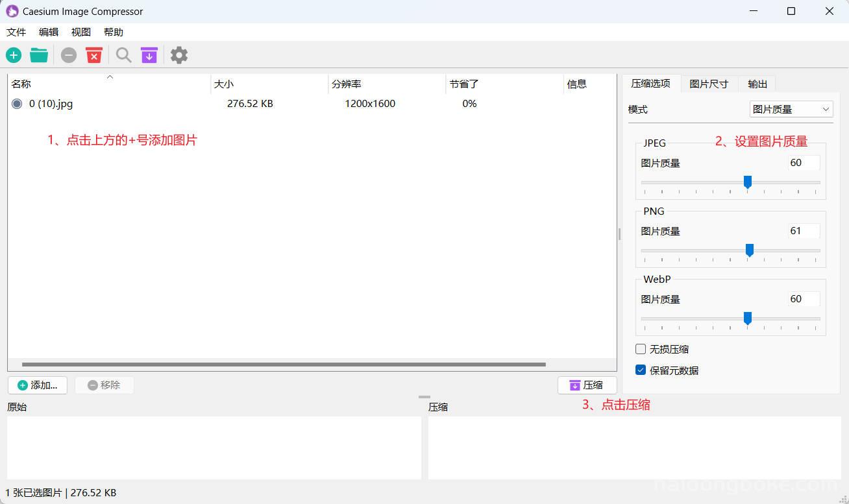
Task: Click the 添加... button below the list
Action: click(38, 385)
